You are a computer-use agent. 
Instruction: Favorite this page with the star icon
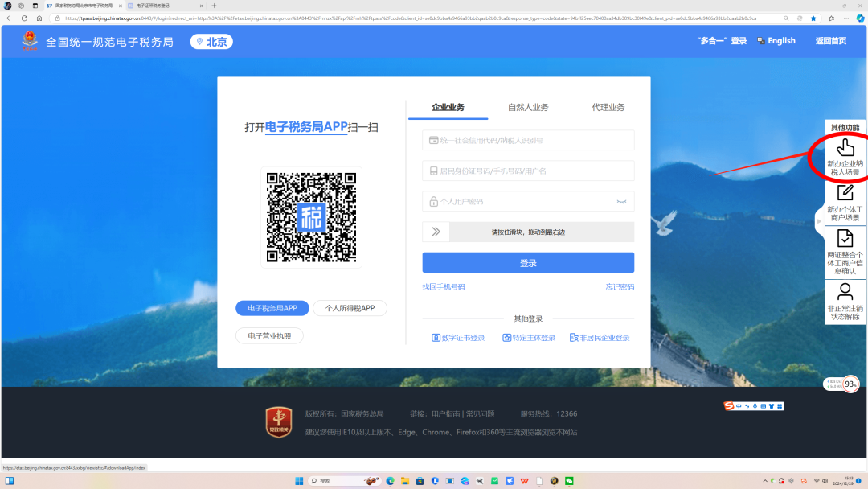[813, 18]
